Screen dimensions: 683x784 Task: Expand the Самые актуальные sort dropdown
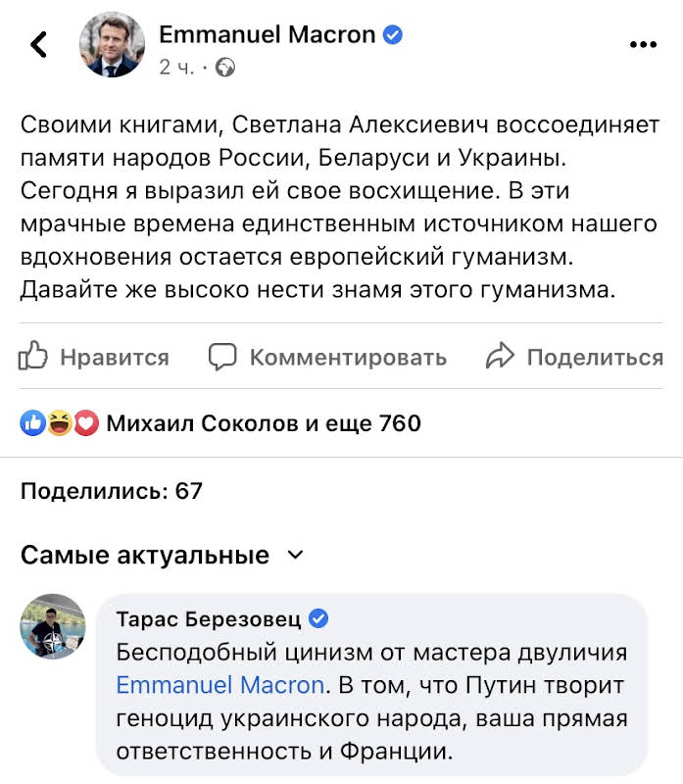295,556
